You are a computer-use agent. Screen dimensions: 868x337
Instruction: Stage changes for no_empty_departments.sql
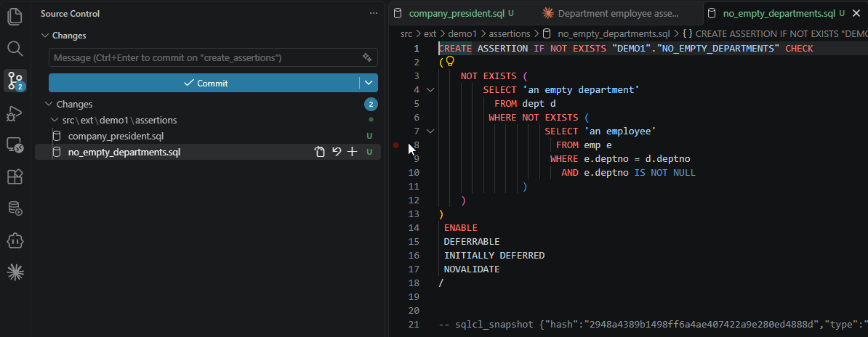(x=352, y=152)
